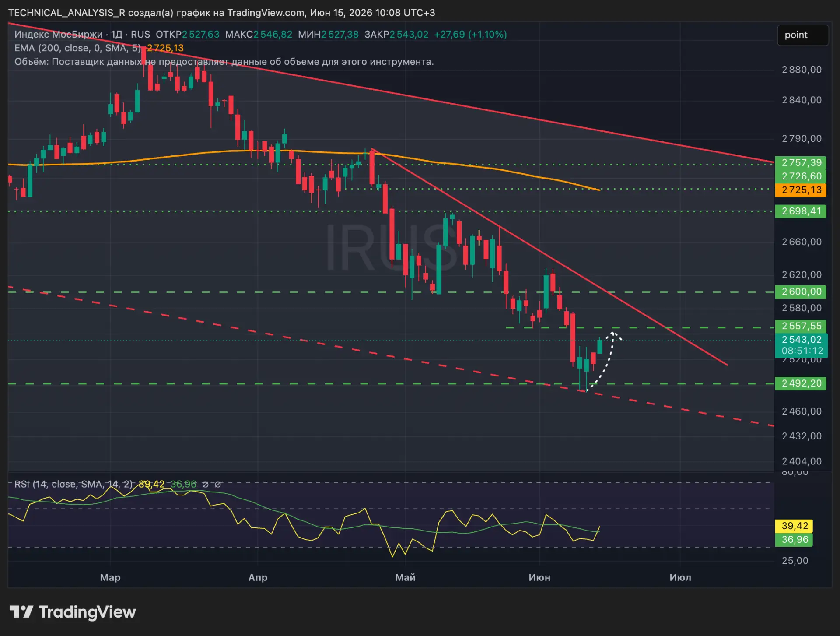Click the orange 2725,13 EMA price tag

(x=801, y=190)
